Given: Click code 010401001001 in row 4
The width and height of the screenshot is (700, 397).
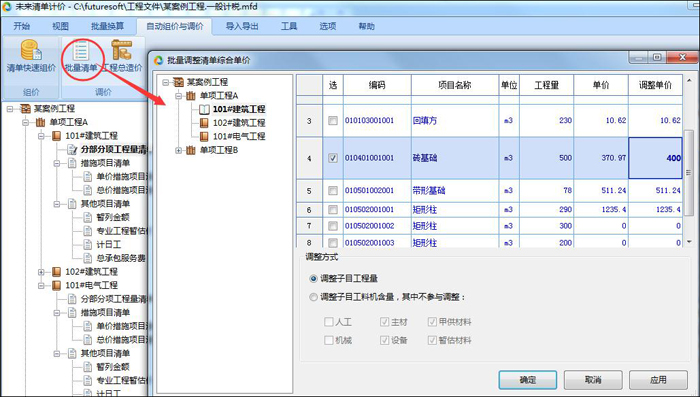Looking at the screenshot, I should click(370, 158).
